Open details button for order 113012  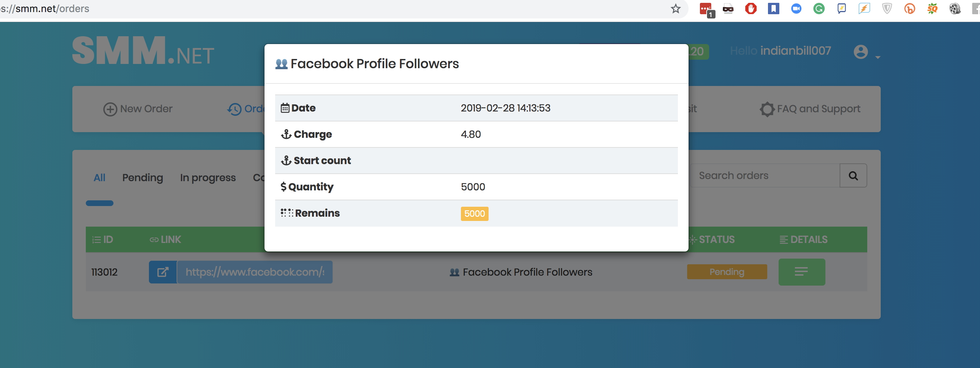(x=802, y=272)
